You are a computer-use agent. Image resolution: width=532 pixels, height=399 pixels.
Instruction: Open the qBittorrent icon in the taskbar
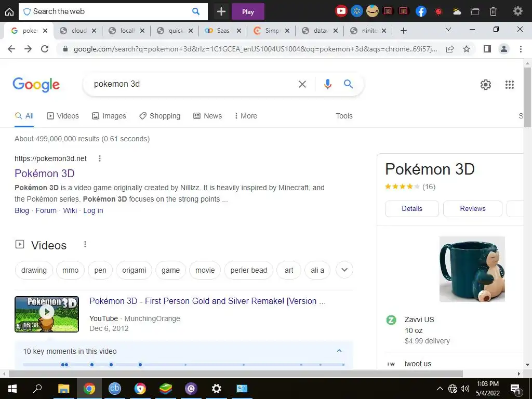coord(115,389)
